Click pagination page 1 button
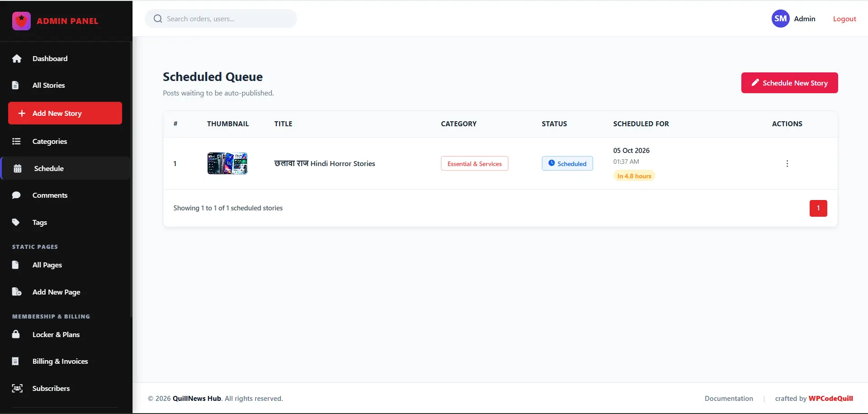Image resolution: width=868 pixels, height=414 pixels. pos(818,208)
